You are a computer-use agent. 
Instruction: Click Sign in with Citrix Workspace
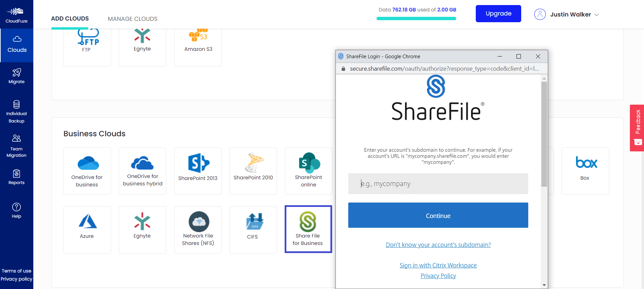(438, 265)
